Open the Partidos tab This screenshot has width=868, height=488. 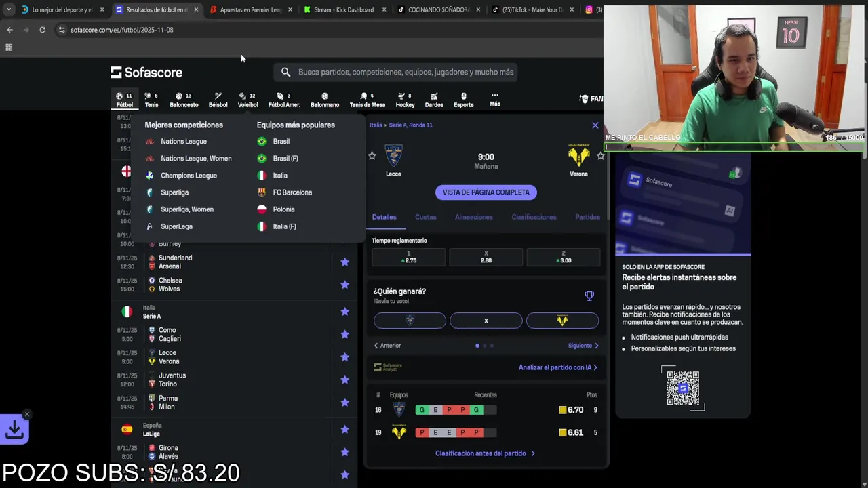point(587,217)
